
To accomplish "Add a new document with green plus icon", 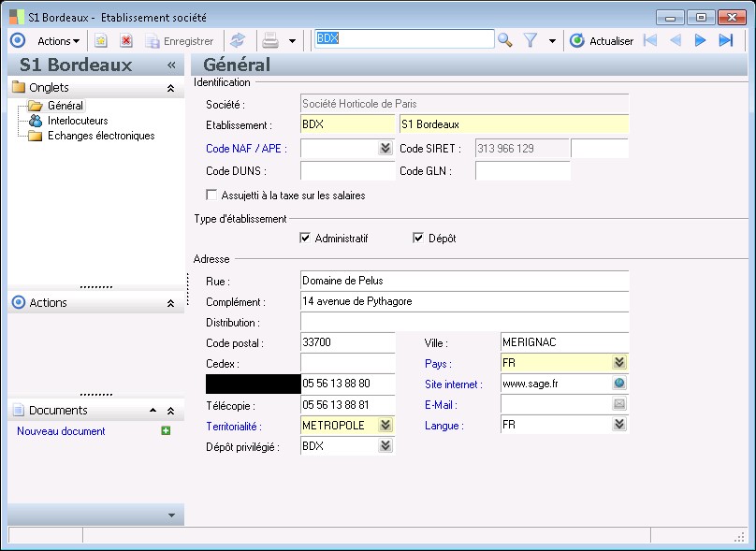I will click(166, 431).
